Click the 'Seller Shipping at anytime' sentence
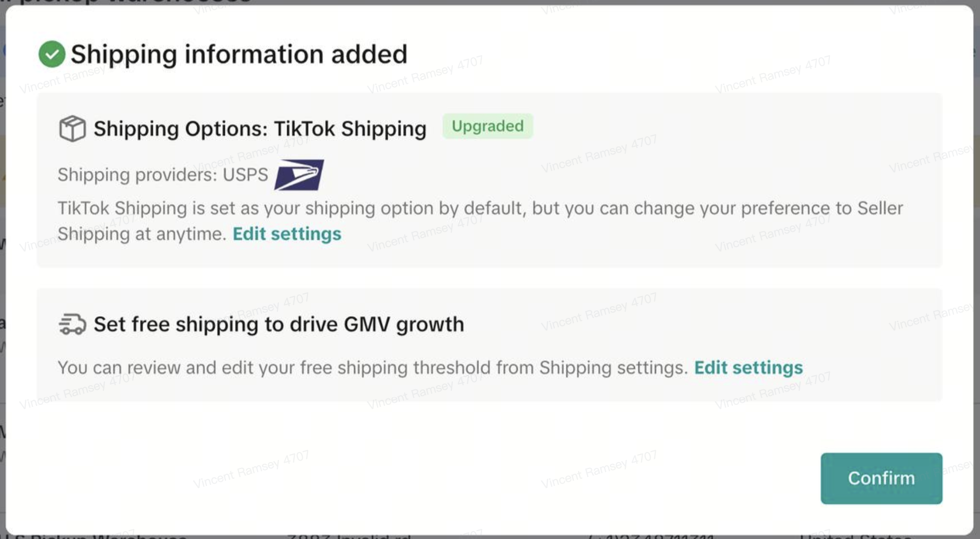The width and height of the screenshot is (980, 539). [x=142, y=234]
